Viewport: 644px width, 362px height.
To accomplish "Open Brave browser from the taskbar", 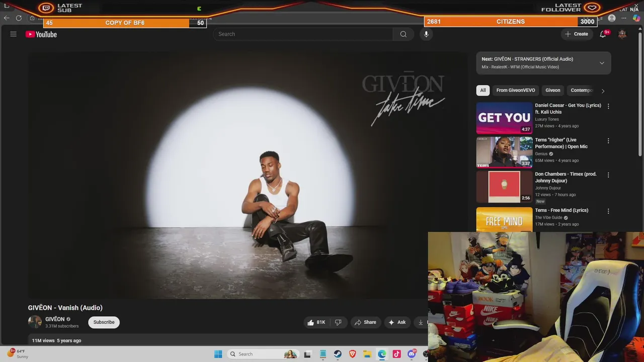I will [352, 354].
